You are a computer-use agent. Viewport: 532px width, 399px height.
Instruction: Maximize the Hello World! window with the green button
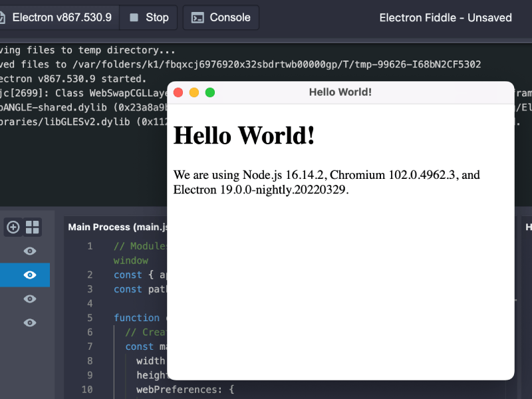[x=210, y=92]
